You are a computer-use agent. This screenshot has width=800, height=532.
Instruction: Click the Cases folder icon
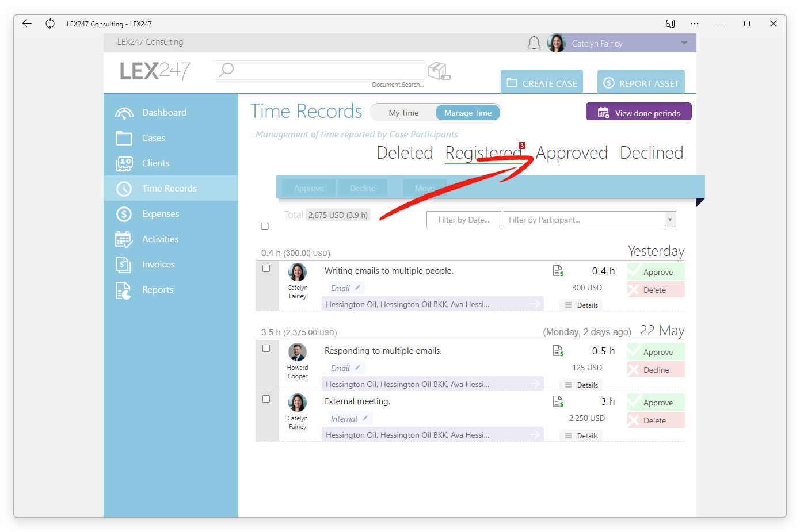pos(124,138)
